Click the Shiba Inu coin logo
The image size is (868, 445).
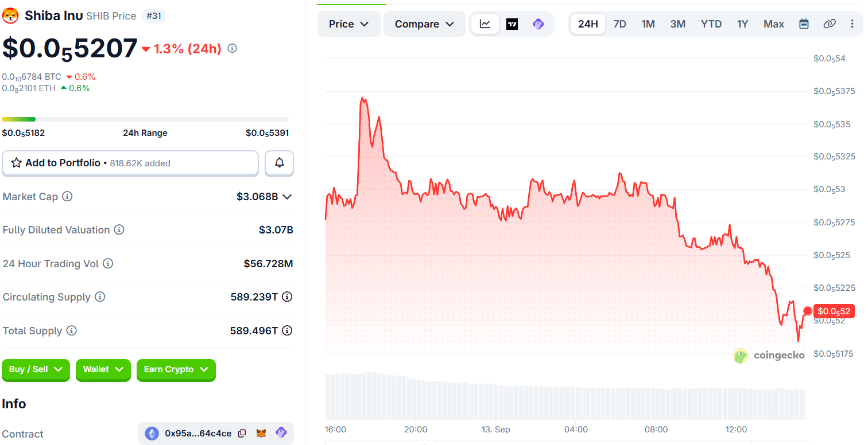tap(10, 15)
